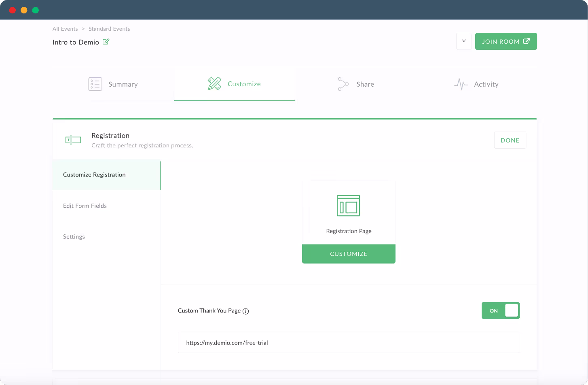Follow the All Events breadcrumb link
Screen dimensions: 588x385
coord(65,29)
